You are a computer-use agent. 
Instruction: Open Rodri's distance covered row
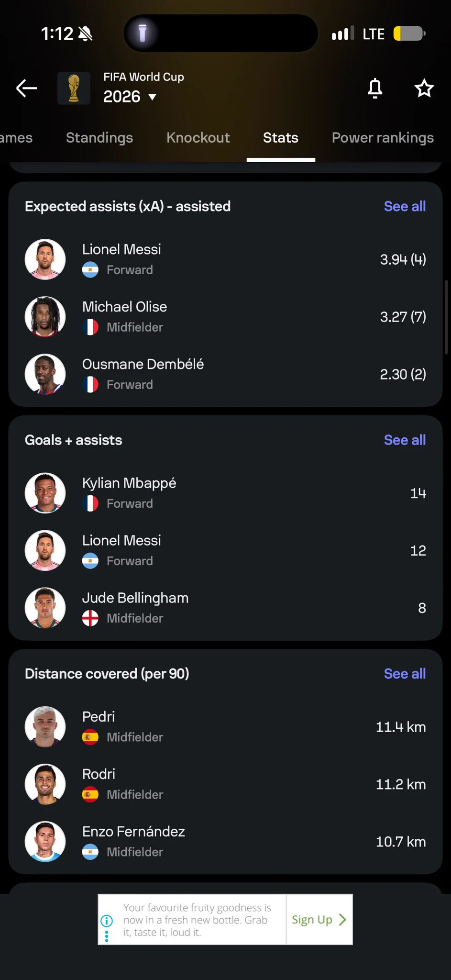(225, 784)
